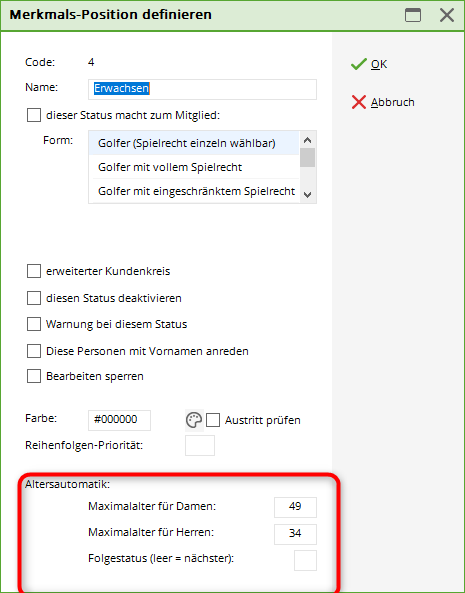Viewport: 465px width, 593px height.
Task: Click the Form list scroll-down arrow
Action: (308, 195)
